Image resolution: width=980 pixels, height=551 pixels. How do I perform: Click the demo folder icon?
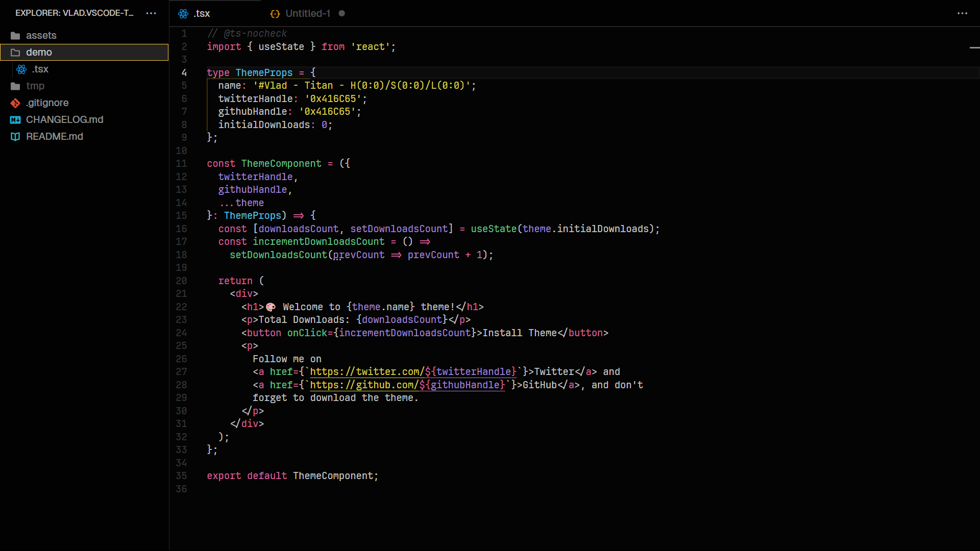pos(15,53)
